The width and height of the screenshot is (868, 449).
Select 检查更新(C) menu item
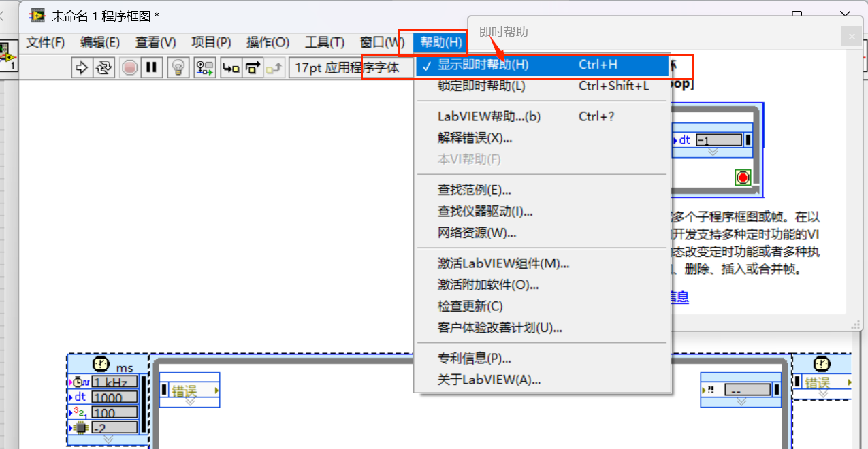[x=543, y=307]
